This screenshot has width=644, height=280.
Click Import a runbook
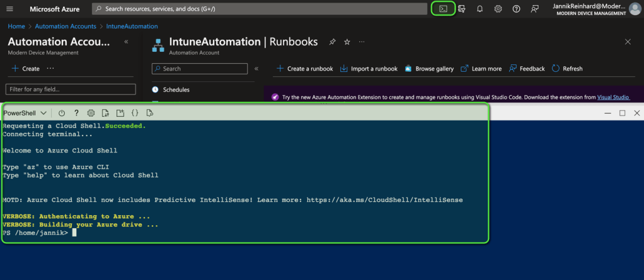(x=369, y=69)
